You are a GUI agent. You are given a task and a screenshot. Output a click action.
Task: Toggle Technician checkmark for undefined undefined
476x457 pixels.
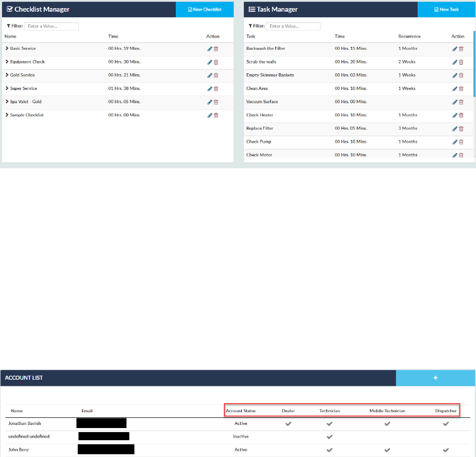(x=329, y=437)
